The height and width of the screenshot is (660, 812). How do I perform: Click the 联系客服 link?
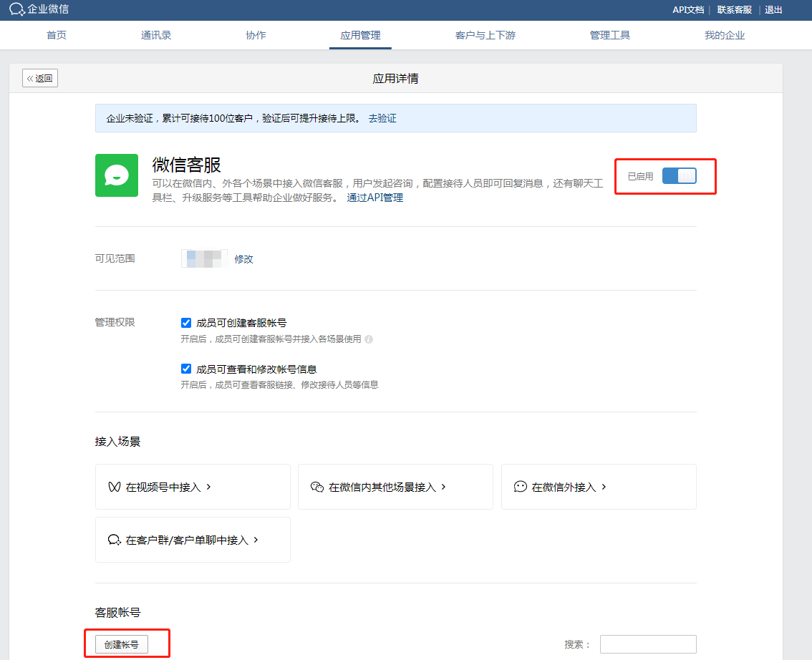[x=735, y=10]
